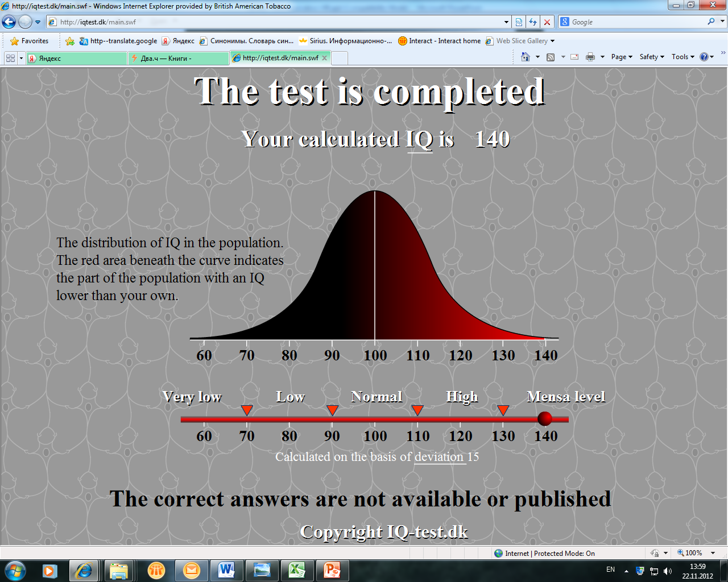Expand the Web Slice Gallery dropdown

pyautogui.click(x=552, y=41)
